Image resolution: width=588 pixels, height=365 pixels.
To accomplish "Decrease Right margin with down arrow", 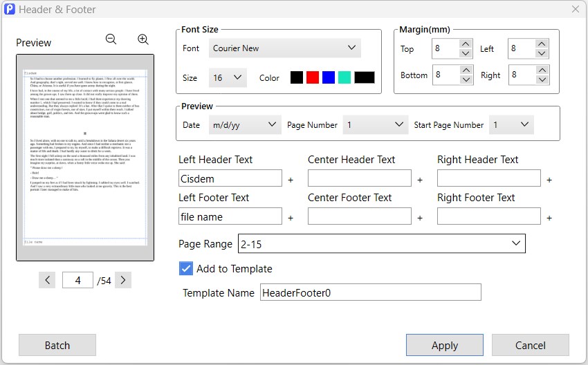I will [x=542, y=79].
